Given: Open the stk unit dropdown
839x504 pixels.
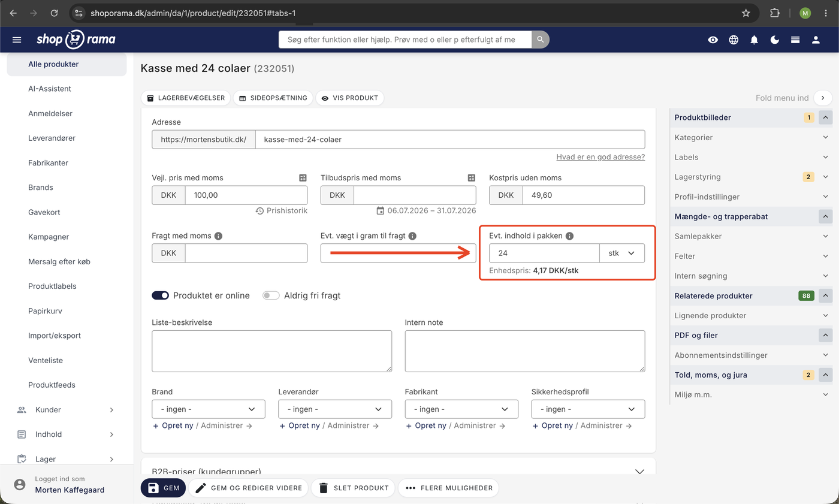Looking at the screenshot, I should point(622,253).
